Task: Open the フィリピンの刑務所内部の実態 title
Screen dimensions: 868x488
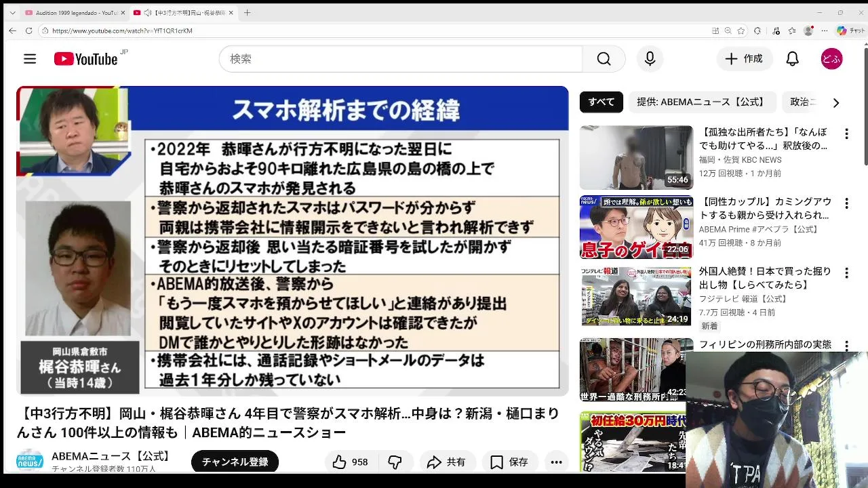Action: (765, 344)
